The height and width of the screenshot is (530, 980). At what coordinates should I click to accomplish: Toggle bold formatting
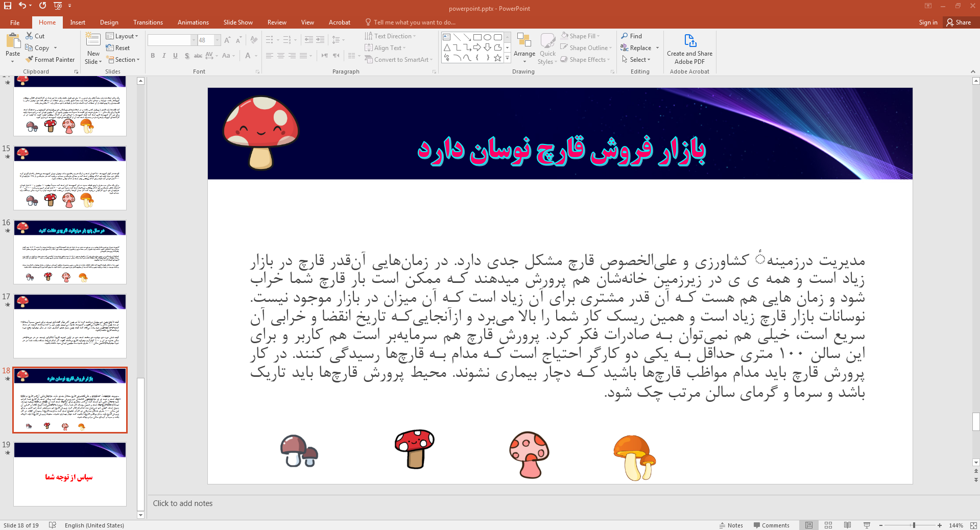(153, 56)
